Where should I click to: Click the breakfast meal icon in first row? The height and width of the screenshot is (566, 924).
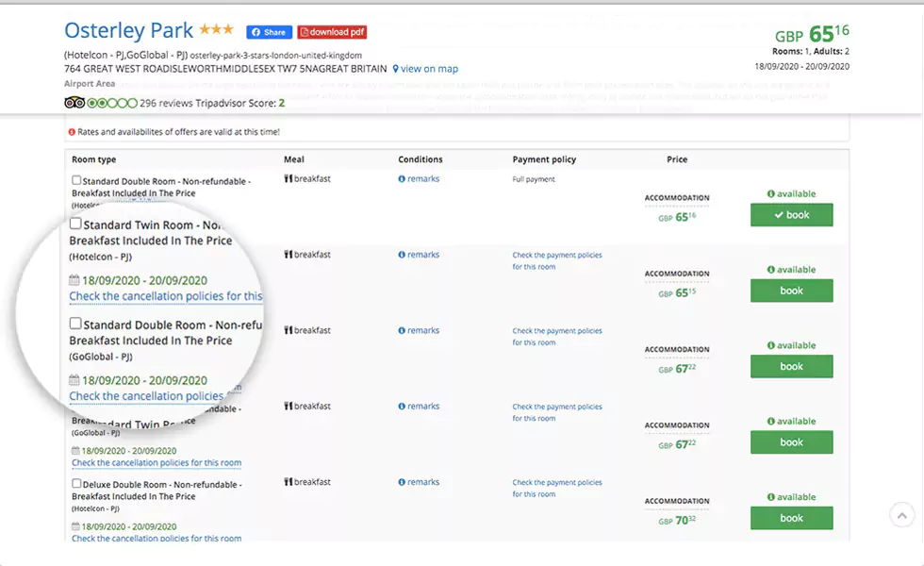(x=289, y=178)
